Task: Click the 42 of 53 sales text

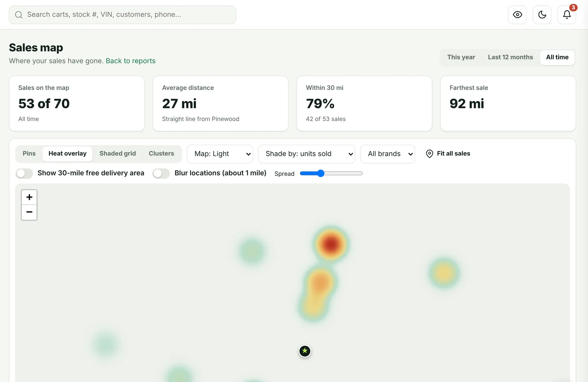Action: pos(326,119)
